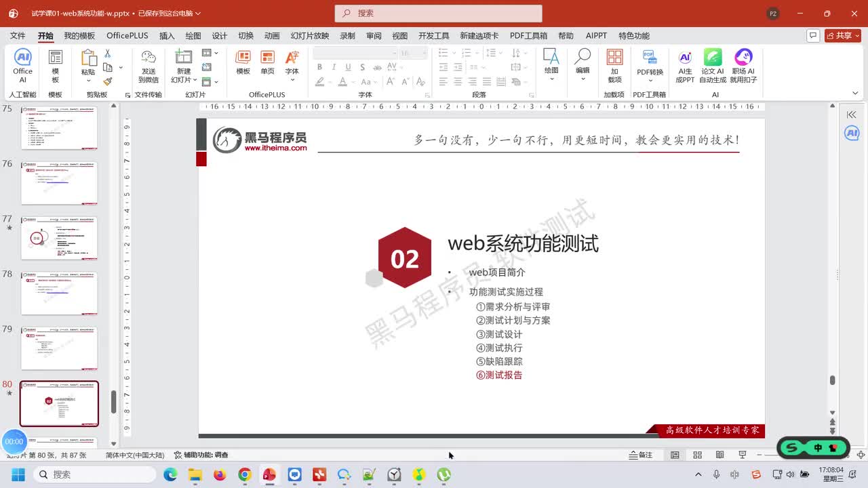Image resolution: width=868 pixels, height=488 pixels.
Task: Toggle Strikethrough formatting
Action: point(376,67)
